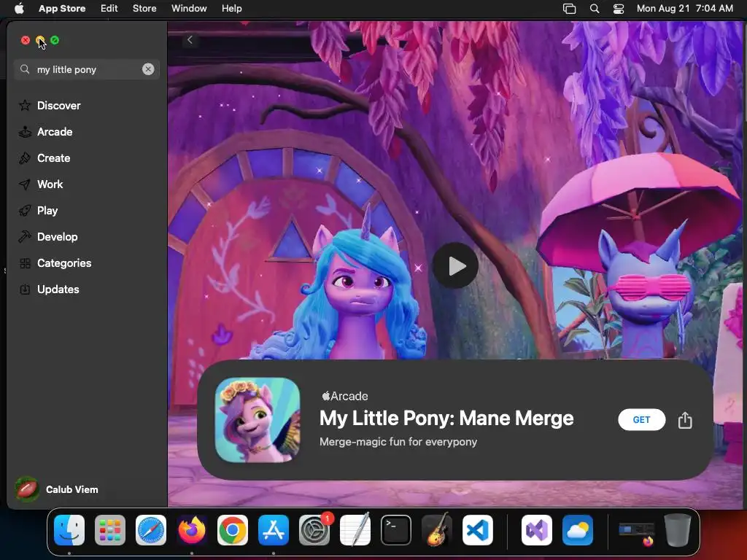Viewport: 747px width, 560px height.
Task: Launch Visual Studio from the Dock
Action: pyautogui.click(x=536, y=529)
